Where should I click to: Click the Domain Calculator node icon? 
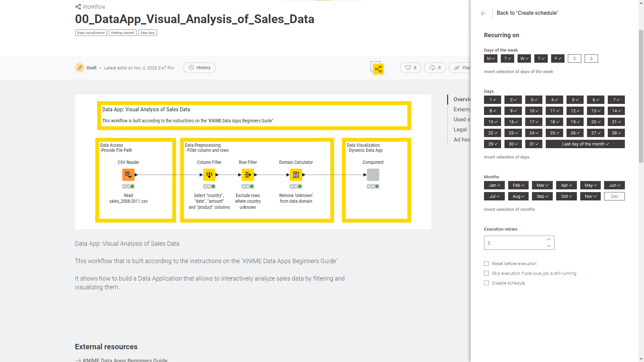[x=296, y=175]
